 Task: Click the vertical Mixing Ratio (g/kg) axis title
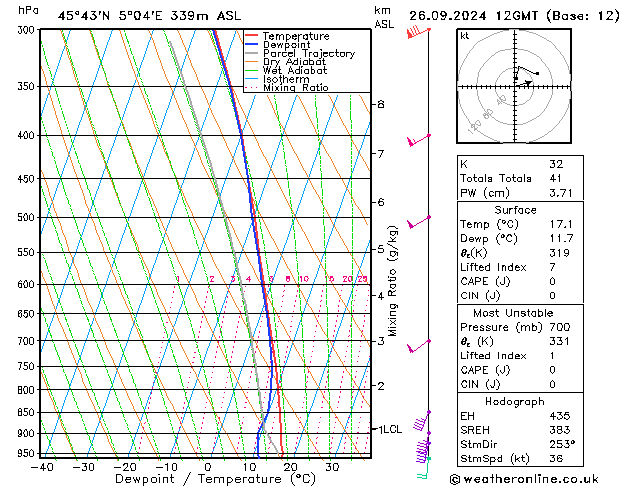tap(392, 281)
